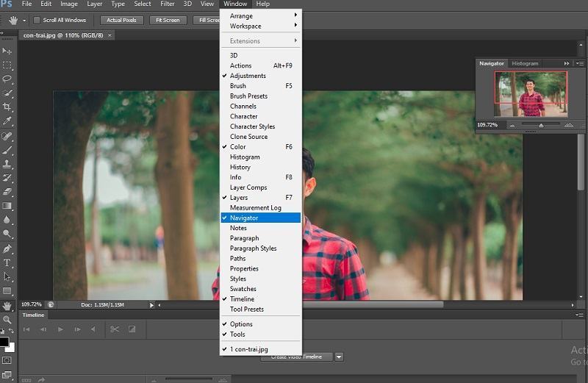Select the Rectangular Marquee tool
The height and width of the screenshot is (383, 588).
coord(7,65)
